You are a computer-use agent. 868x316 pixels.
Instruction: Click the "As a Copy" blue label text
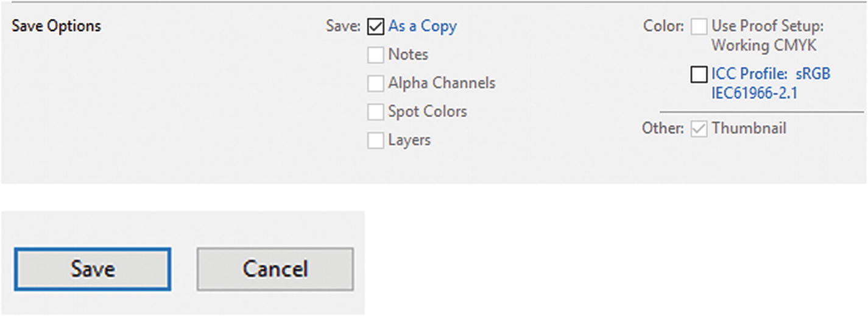point(422,26)
